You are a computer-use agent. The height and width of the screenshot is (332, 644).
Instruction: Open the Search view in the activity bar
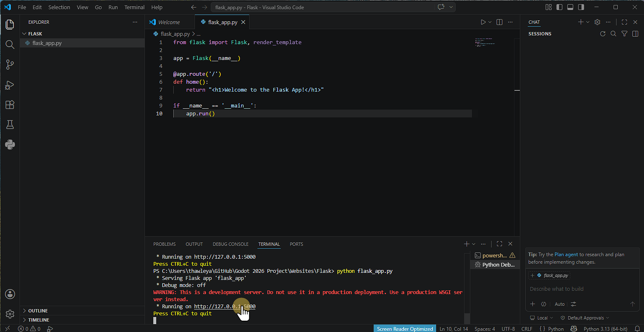tap(10, 45)
